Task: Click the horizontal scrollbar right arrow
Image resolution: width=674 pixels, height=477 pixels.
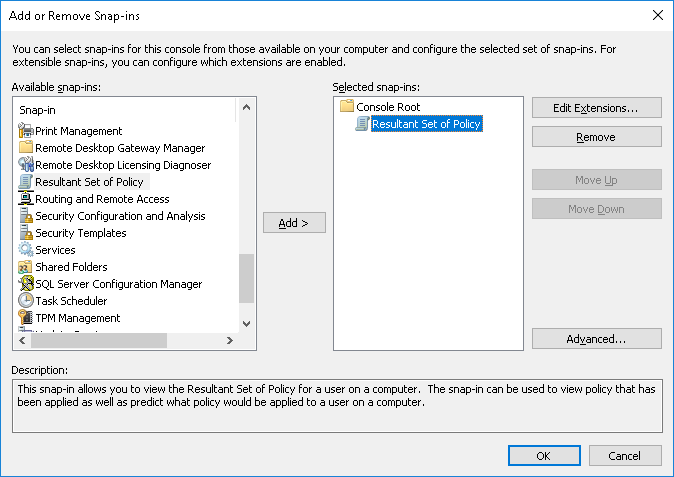Action: click(x=229, y=341)
